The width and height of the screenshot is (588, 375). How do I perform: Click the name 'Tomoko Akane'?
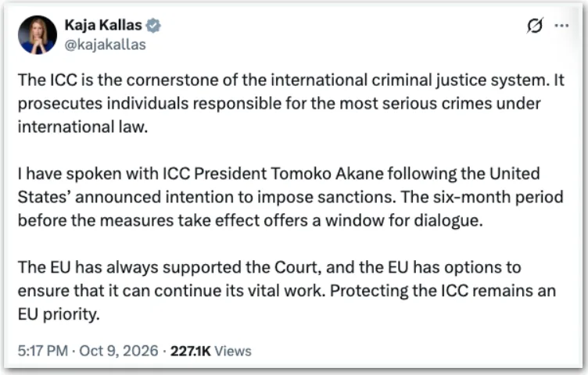pos(327,173)
